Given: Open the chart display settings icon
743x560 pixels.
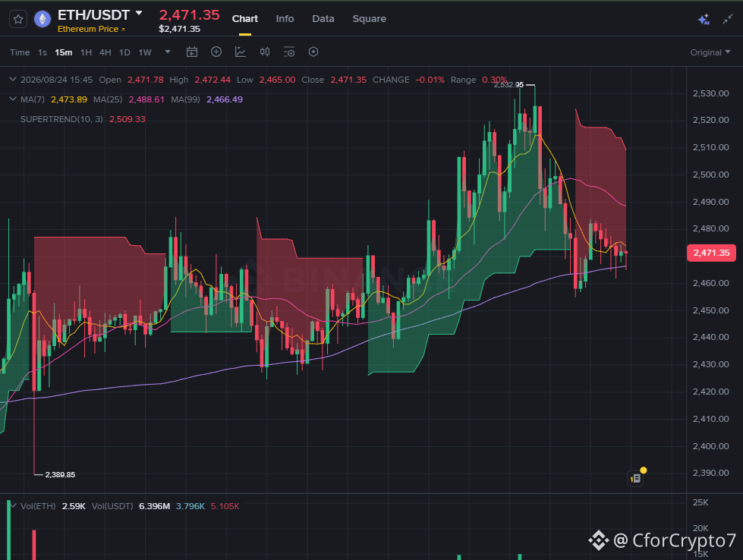Looking at the screenshot, I should pyautogui.click(x=289, y=52).
